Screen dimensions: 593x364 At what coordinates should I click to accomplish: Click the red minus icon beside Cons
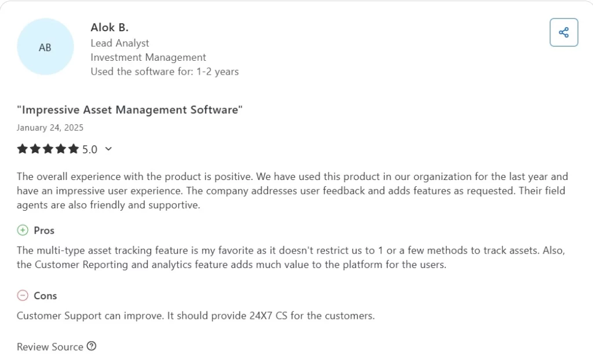(x=23, y=296)
